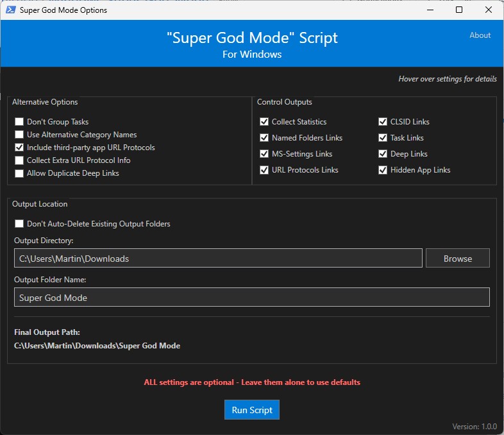Enable Don't Auto-Delete Existing Output Folders
This screenshot has width=504, height=435.
tap(20, 224)
